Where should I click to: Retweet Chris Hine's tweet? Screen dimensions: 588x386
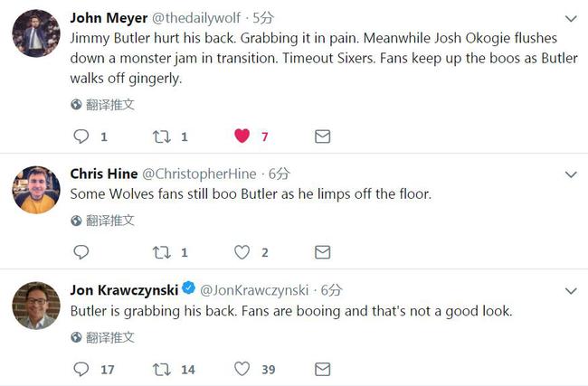pyautogui.click(x=161, y=252)
